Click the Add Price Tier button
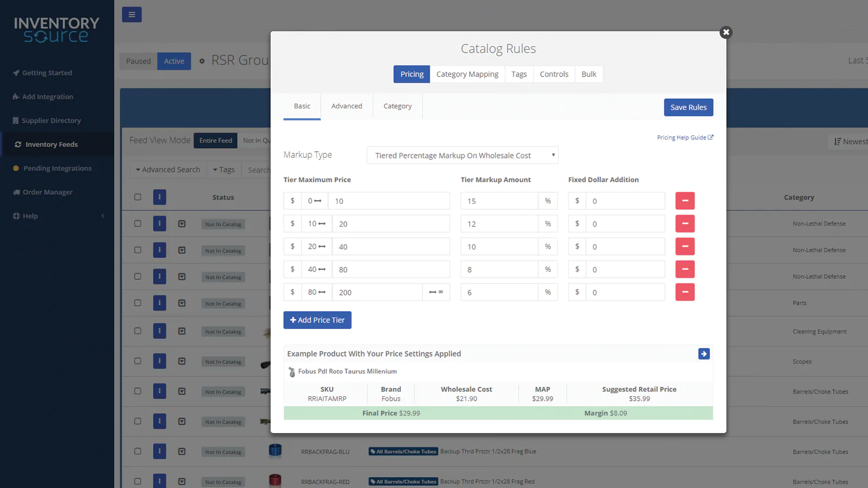Screen dimensions: 868x488 pos(317,320)
